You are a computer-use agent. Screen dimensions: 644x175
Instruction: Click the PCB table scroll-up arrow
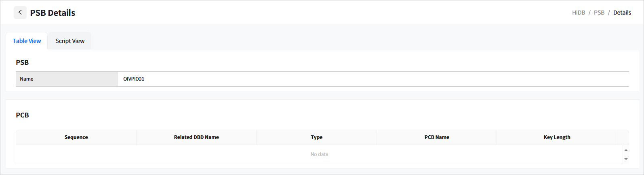click(x=626, y=150)
